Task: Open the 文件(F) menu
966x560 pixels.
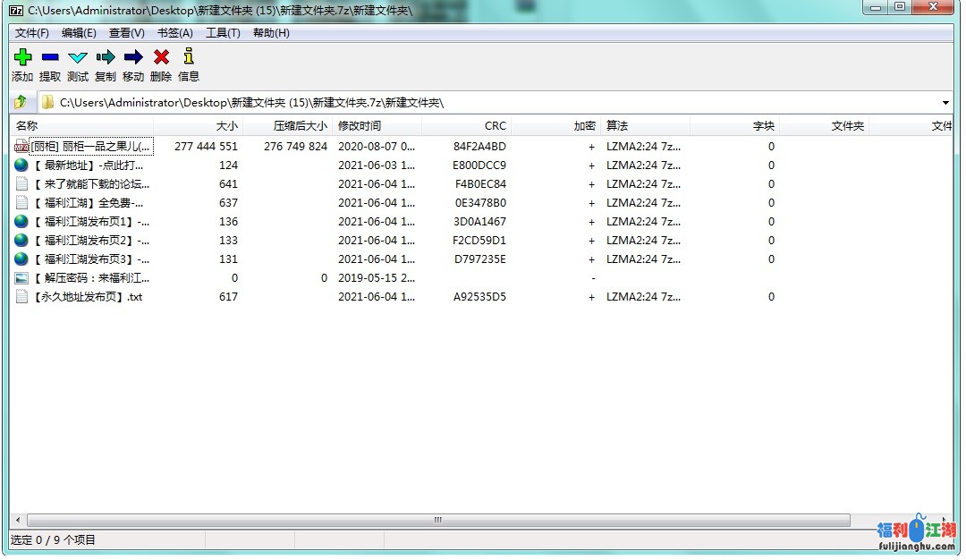Action: click(32, 33)
